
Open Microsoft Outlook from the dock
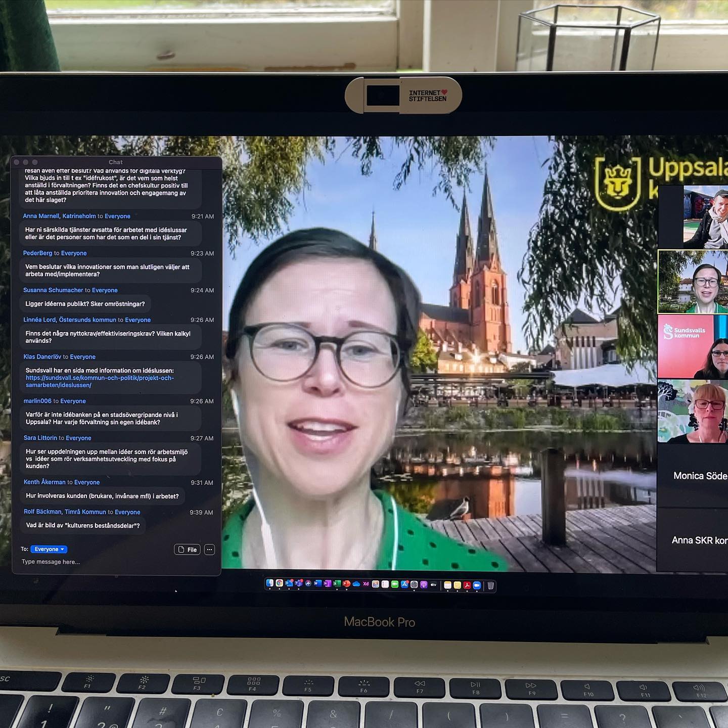[x=289, y=583]
